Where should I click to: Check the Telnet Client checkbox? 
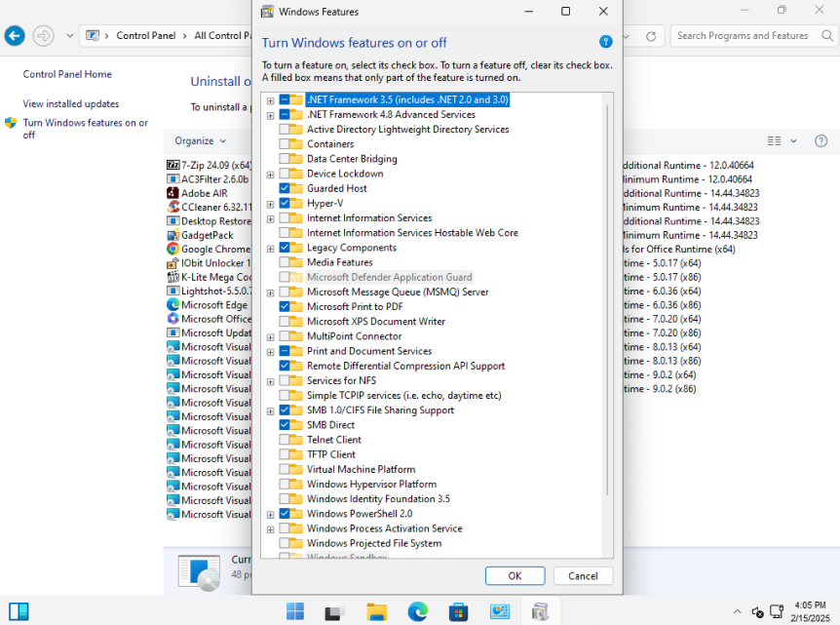coord(284,440)
